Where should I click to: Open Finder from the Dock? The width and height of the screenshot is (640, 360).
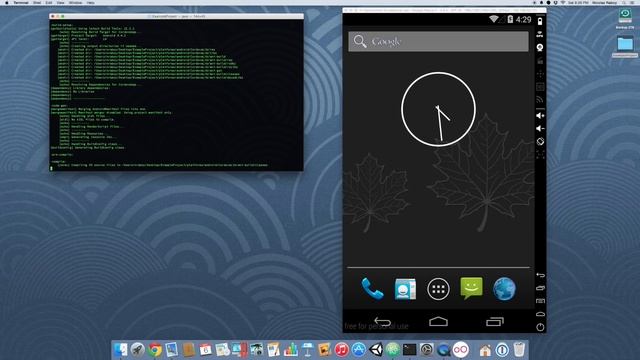click(121, 350)
